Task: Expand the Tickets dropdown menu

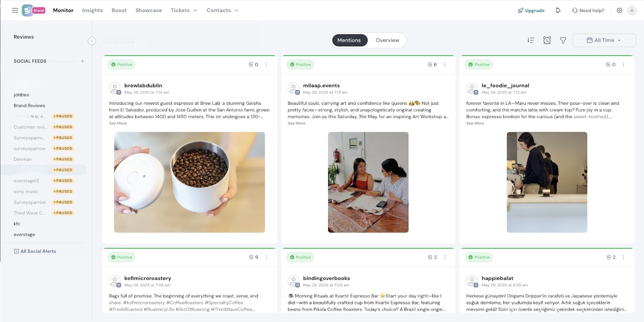Action: [x=184, y=10]
